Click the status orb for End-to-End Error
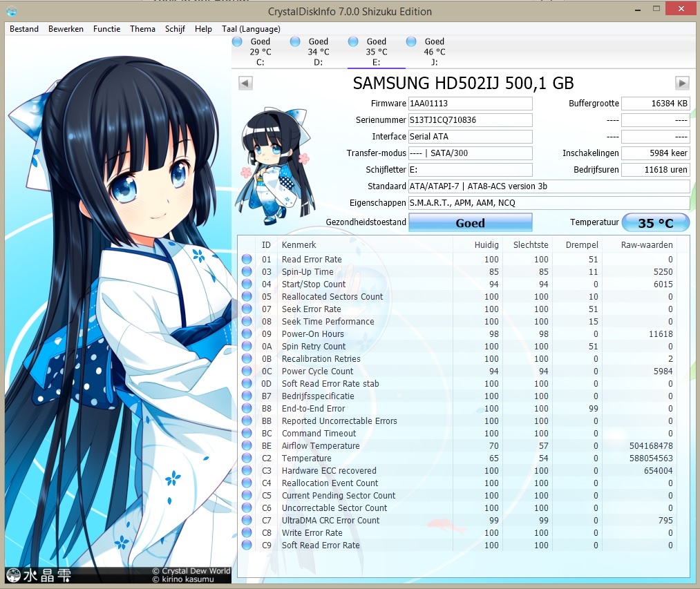Screen dimensions: 700x589 (x=247, y=408)
